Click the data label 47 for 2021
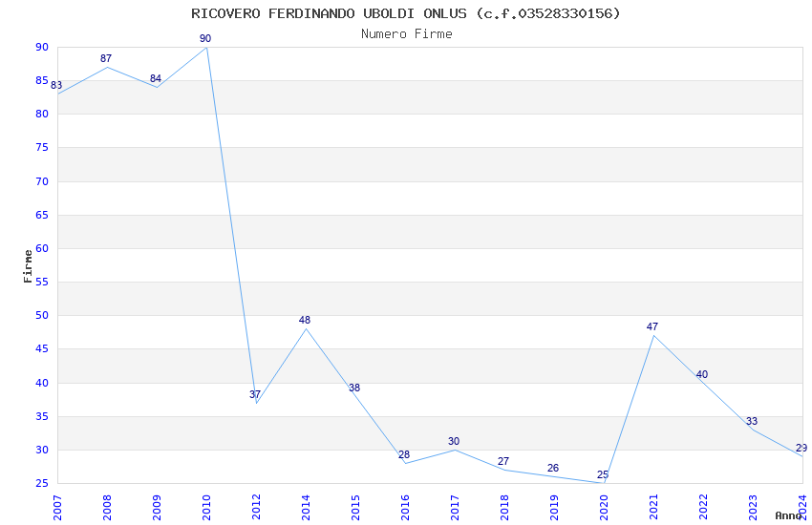Image resolution: width=812 pixels, height=525 pixels. pos(652,326)
